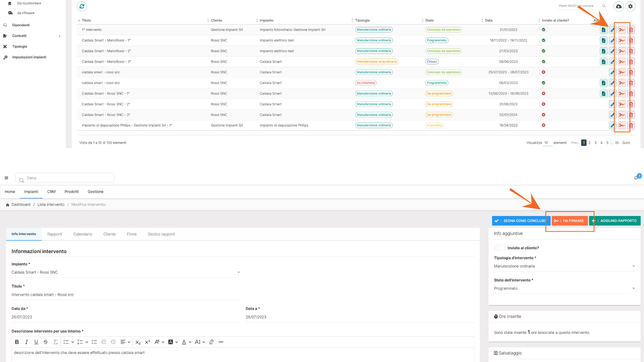The width and height of the screenshot is (644, 362).
Task: Open the notification bell
Action: point(636,177)
